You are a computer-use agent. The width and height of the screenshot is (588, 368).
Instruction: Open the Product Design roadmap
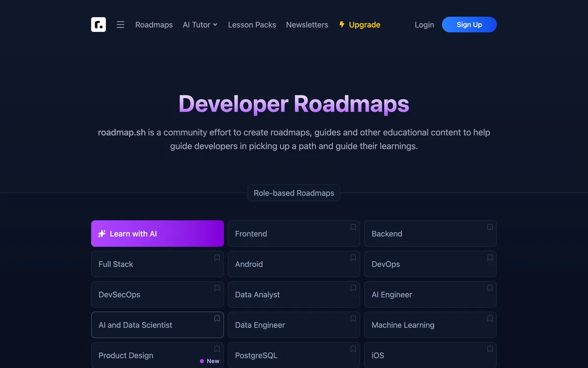[157, 355]
